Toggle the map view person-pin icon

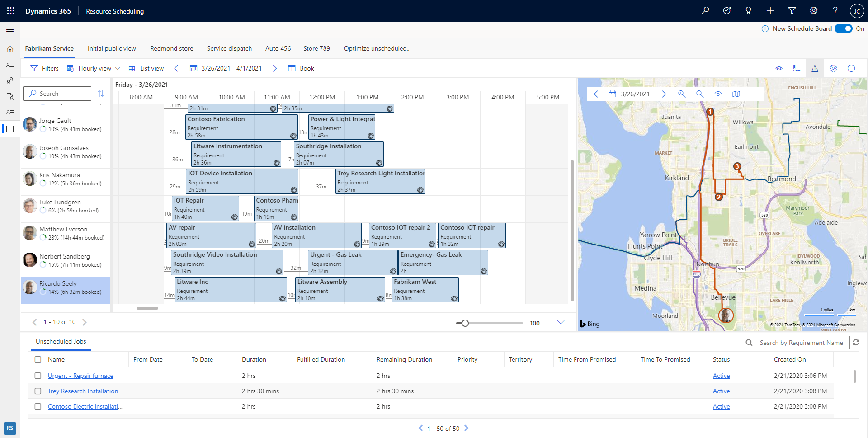(815, 68)
